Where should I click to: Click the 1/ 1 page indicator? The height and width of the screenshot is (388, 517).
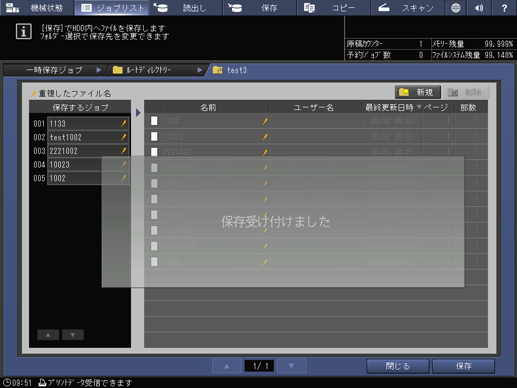coord(259,366)
